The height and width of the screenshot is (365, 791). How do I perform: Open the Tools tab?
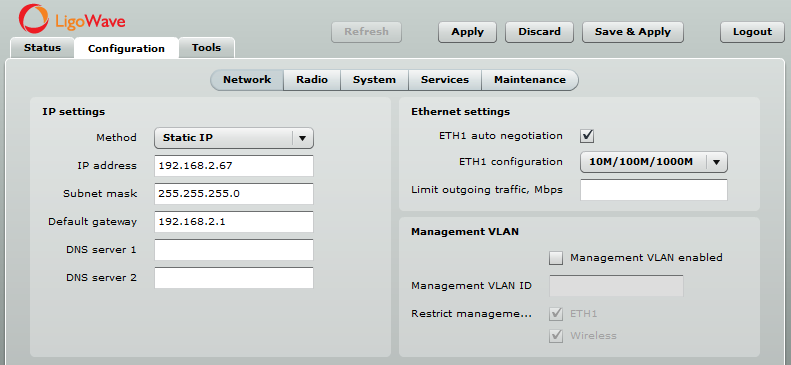click(206, 48)
